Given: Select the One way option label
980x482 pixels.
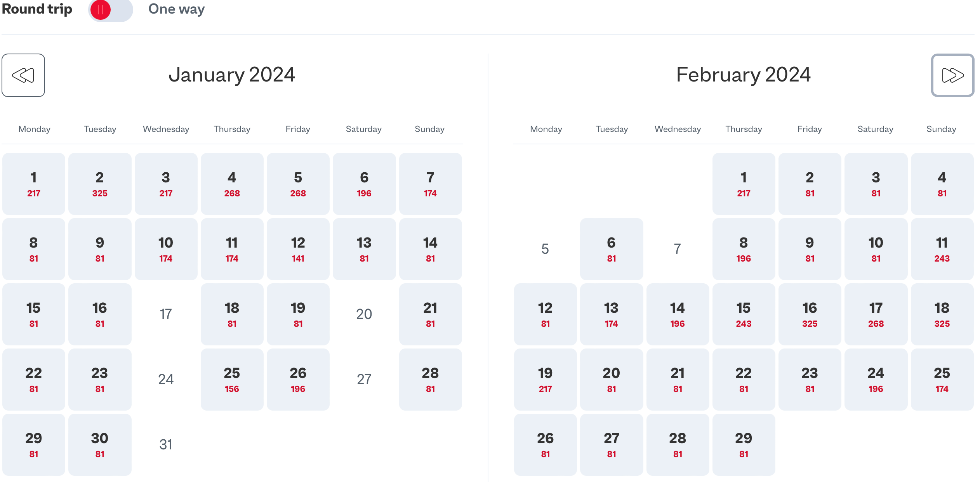Looking at the screenshot, I should point(176,9).
